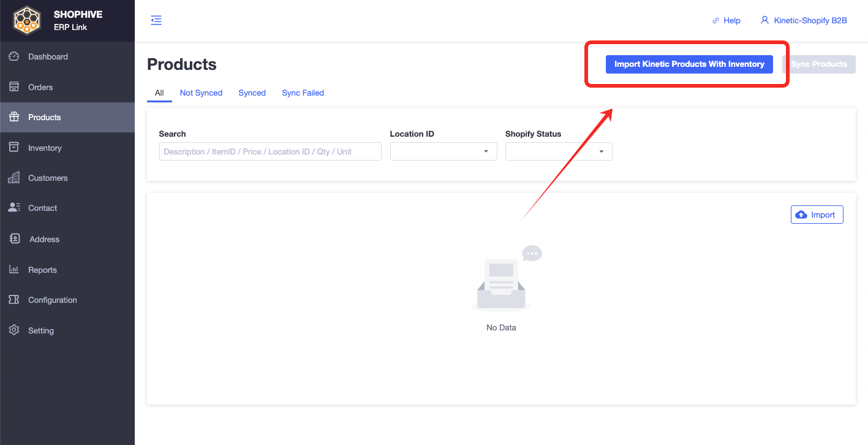The image size is (868, 445).
Task: Click the link icon beside Help
Action: [715, 21]
